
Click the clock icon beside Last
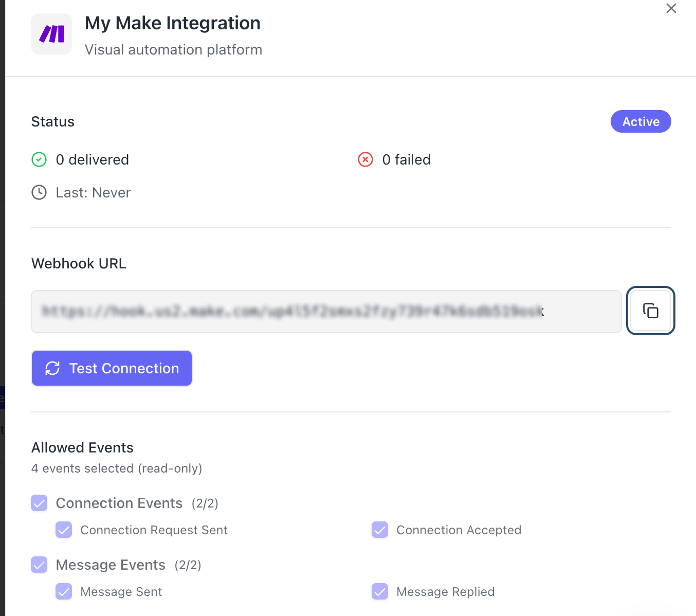coord(39,193)
